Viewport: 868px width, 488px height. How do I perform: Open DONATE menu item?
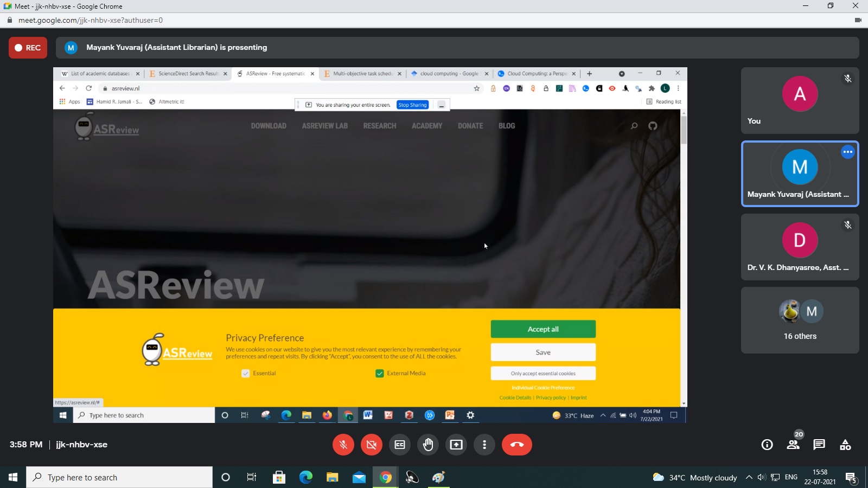click(470, 126)
